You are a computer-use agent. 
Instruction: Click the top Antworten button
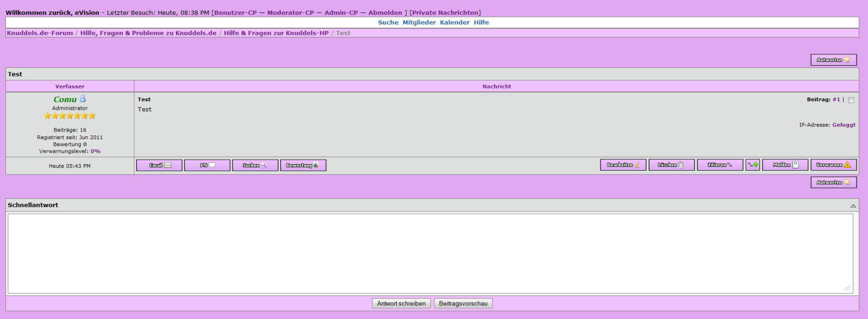click(833, 60)
